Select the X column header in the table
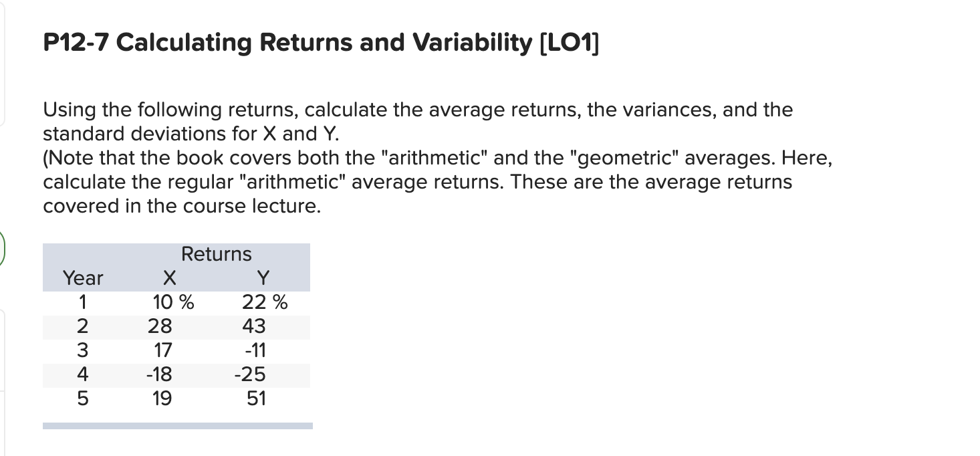Screen dimensions: 980x456 tap(170, 277)
